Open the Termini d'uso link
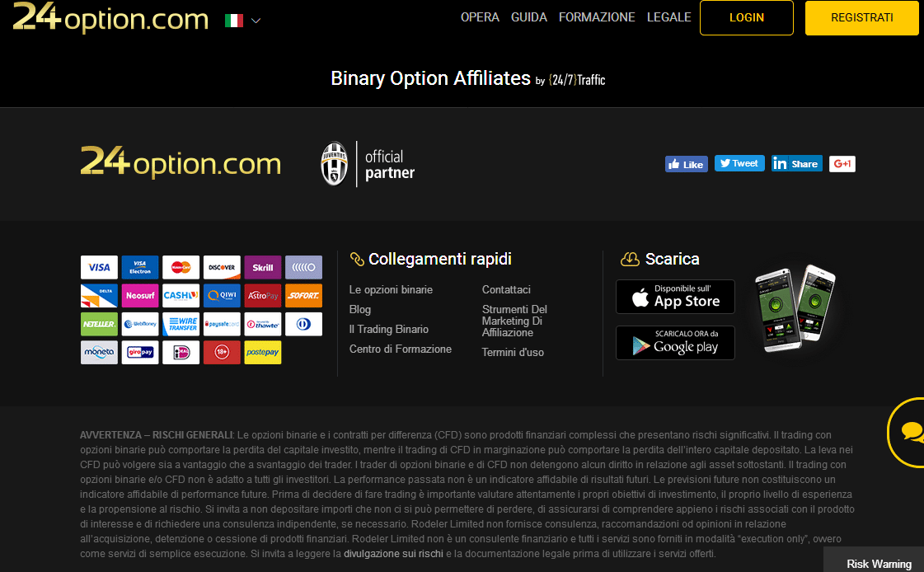This screenshot has height=572, width=924. tap(513, 352)
